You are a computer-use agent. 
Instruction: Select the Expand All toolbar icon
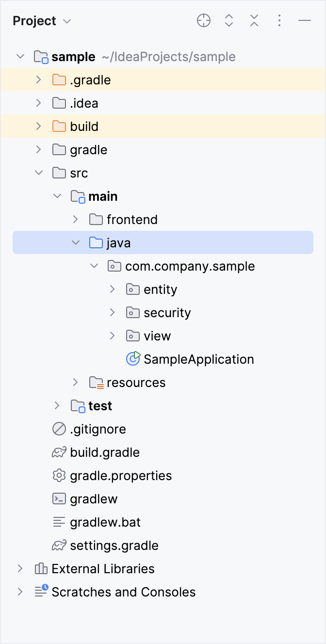click(229, 20)
